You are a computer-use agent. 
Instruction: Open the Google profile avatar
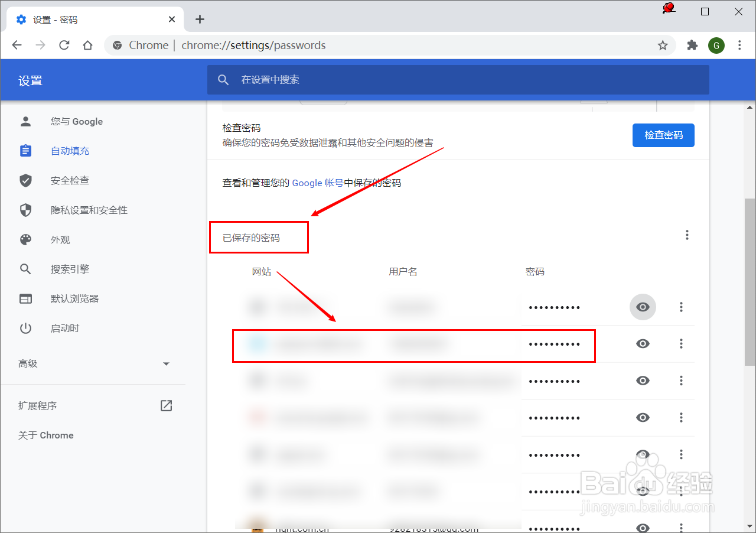(716, 45)
